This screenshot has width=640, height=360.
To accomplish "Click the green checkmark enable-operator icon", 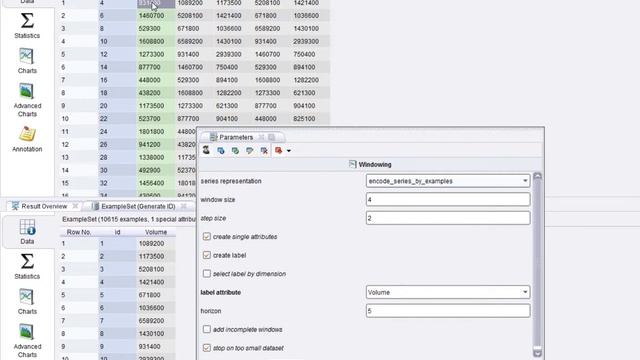I will pos(235,151).
